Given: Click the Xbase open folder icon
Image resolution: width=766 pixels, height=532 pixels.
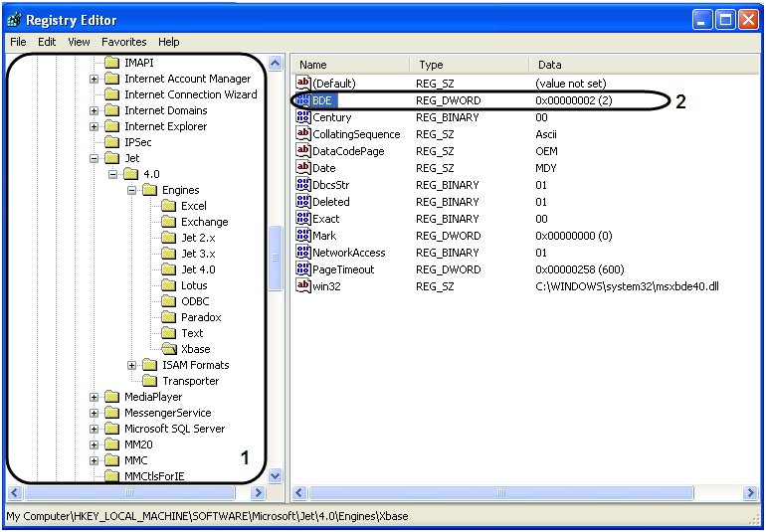Looking at the screenshot, I should click(168, 349).
